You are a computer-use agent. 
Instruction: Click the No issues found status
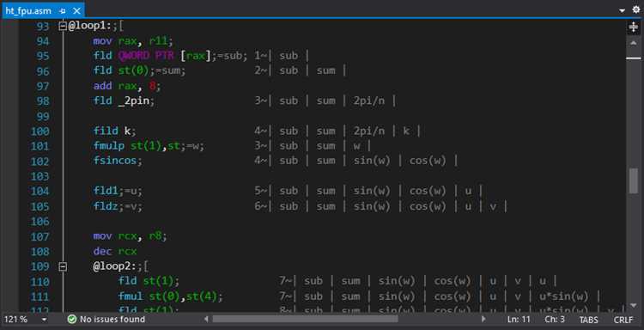[x=112, y=320]
